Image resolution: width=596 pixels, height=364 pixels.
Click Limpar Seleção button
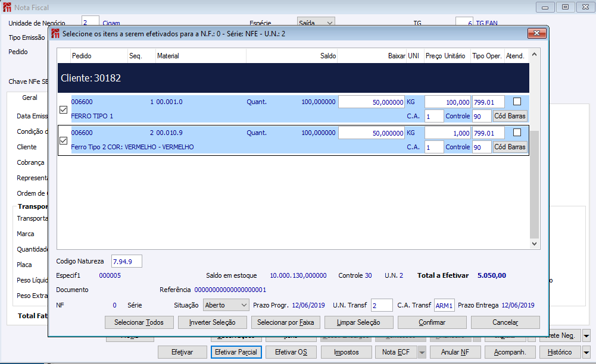[358, 322]
